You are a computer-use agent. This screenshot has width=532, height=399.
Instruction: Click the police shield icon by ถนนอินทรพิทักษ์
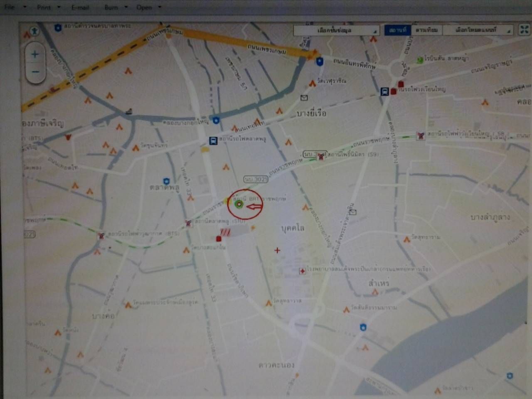coord(319,62)
